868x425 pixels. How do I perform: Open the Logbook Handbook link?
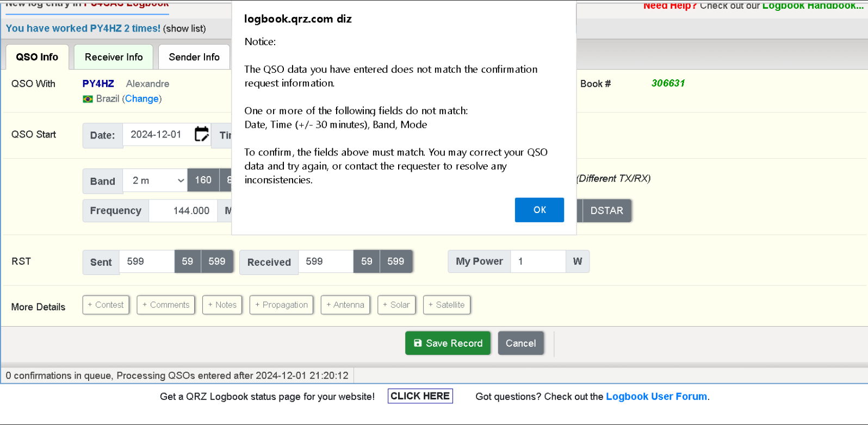coord(813,5)
